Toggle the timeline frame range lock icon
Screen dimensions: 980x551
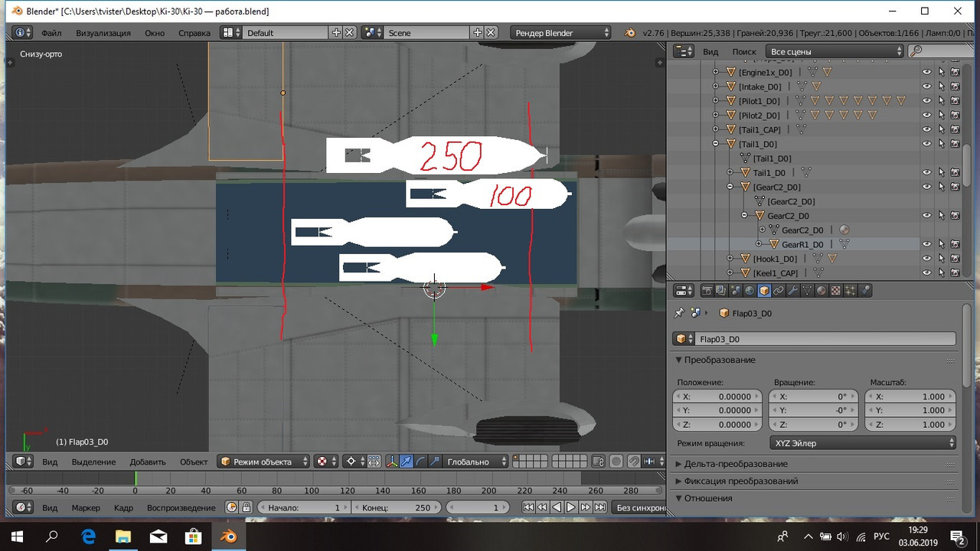(247, 507)
